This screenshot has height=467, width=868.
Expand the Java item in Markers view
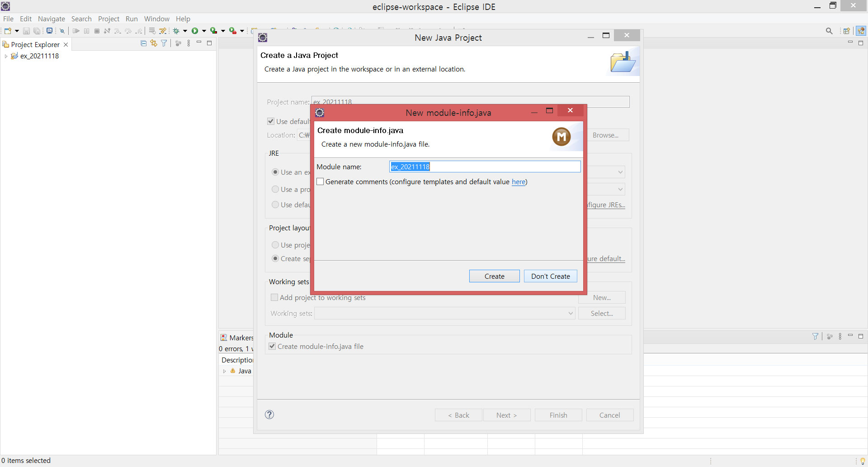tap(224, 371)
